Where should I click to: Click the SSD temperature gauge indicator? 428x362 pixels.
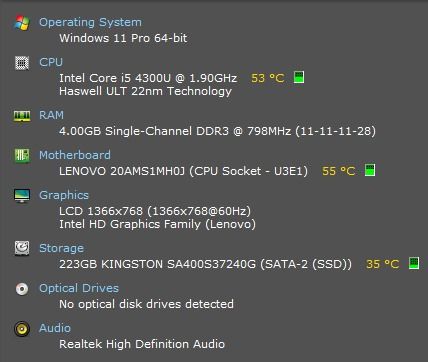(x=414, y=263)
